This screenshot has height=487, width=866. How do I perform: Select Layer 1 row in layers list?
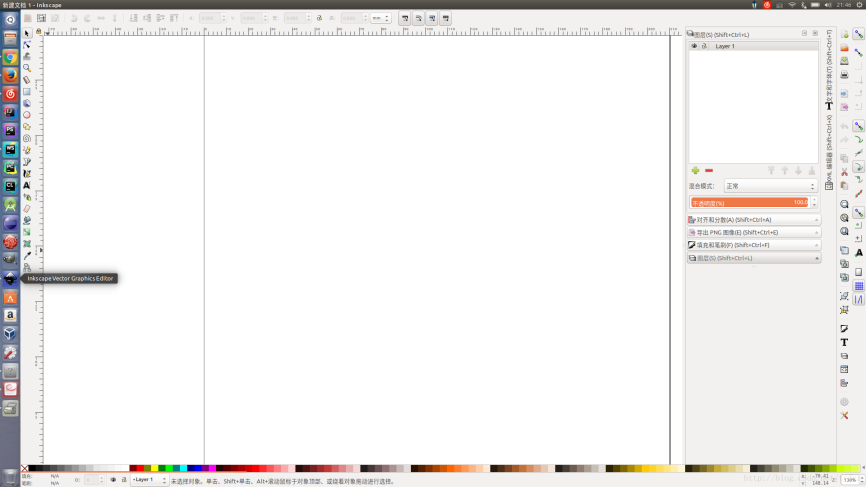(753, 46)
